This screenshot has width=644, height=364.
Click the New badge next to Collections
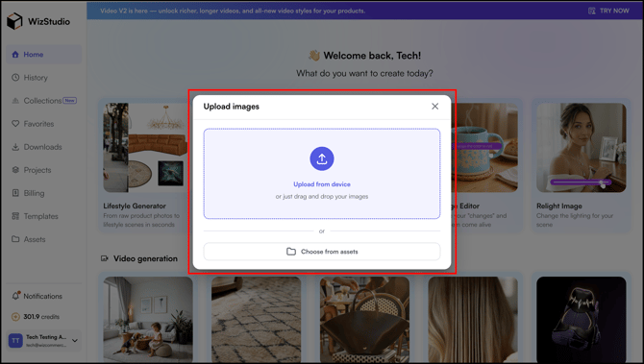point(70,100)
